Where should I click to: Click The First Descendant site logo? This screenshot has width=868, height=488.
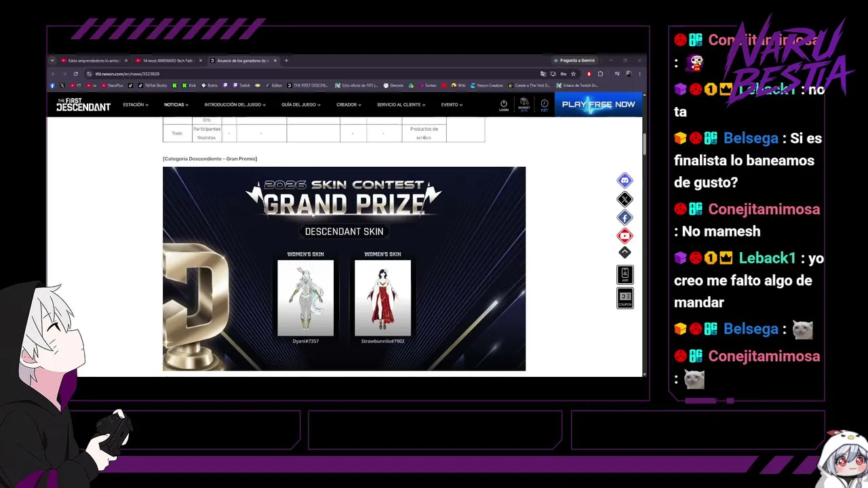click(x=83, y=104)
